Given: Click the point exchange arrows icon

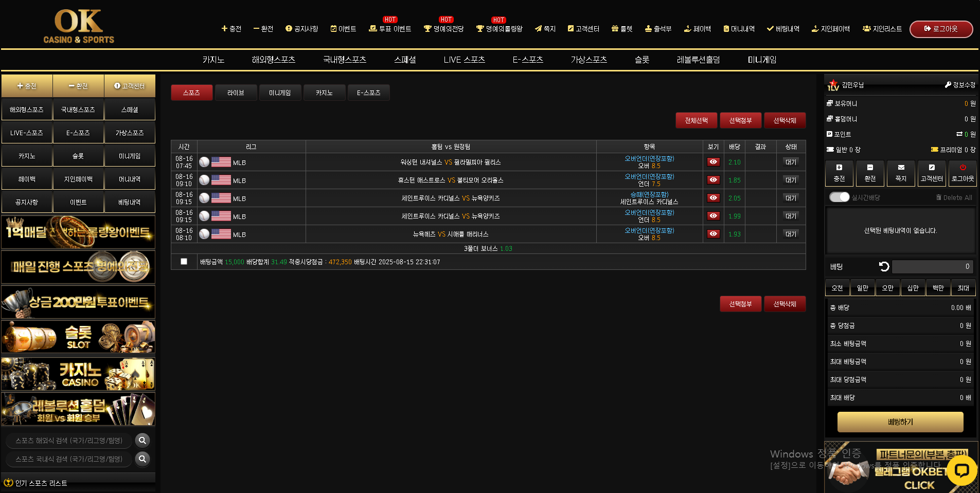Looking at the screenshot, I should tap(959, 134).
